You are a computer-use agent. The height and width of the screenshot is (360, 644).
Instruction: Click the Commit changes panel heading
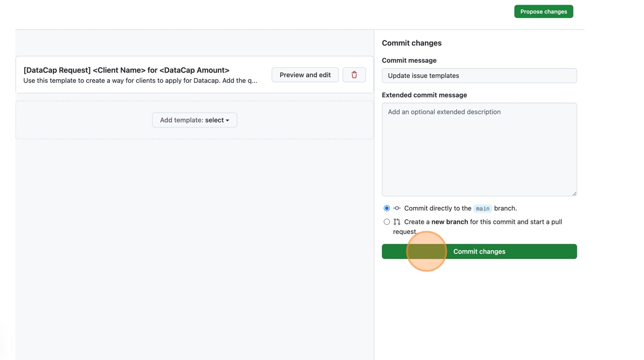[412, 43]
